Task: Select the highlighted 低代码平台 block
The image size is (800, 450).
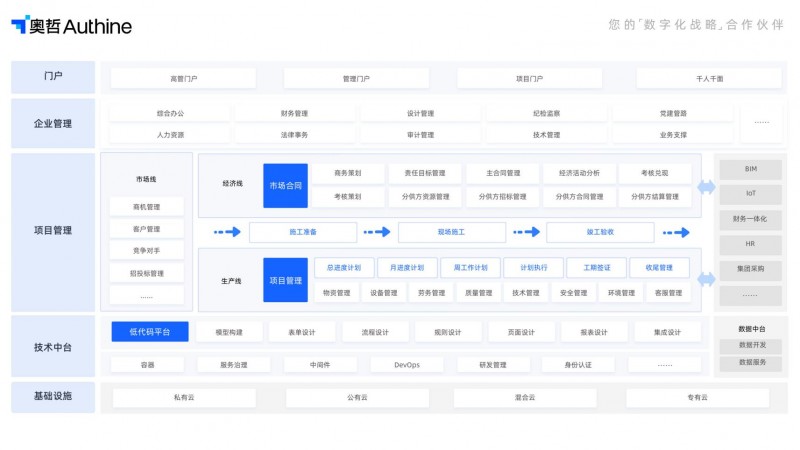Action: coord(149,332)
